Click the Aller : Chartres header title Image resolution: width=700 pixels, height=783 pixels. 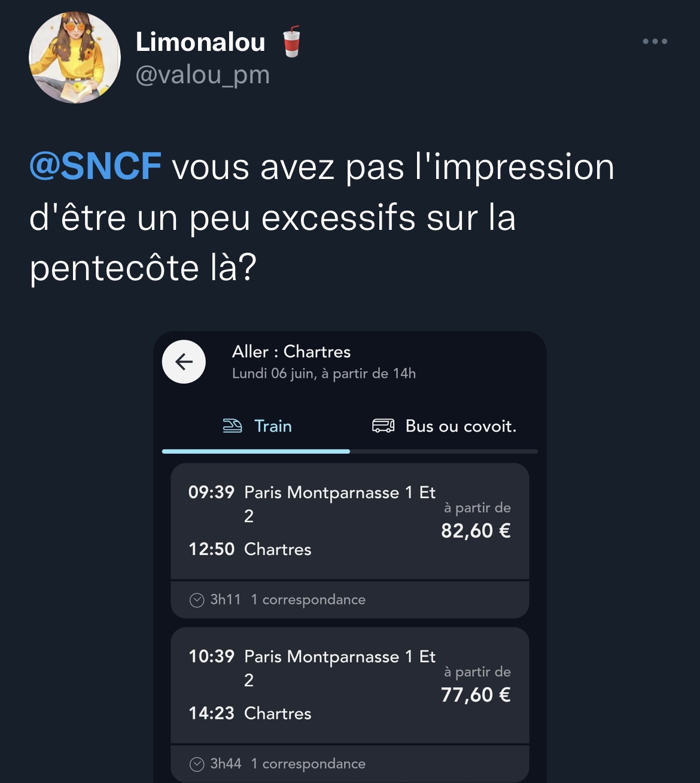291,351
